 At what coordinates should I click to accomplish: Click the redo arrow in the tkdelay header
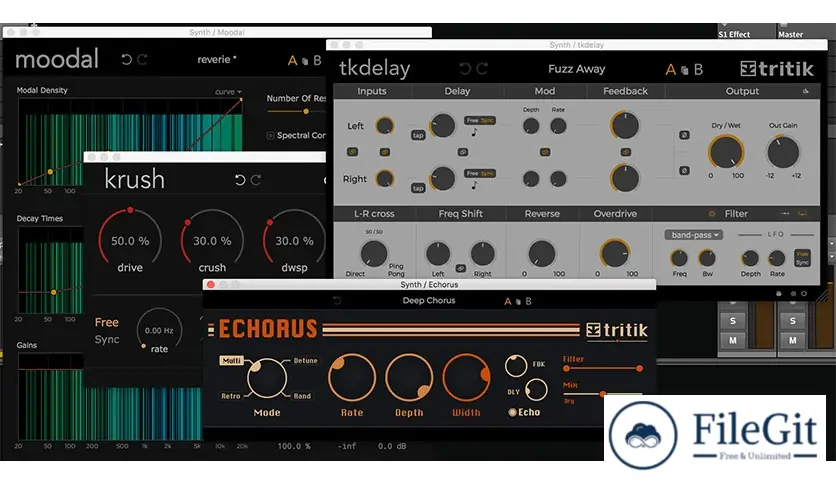[x=482, y=68]
